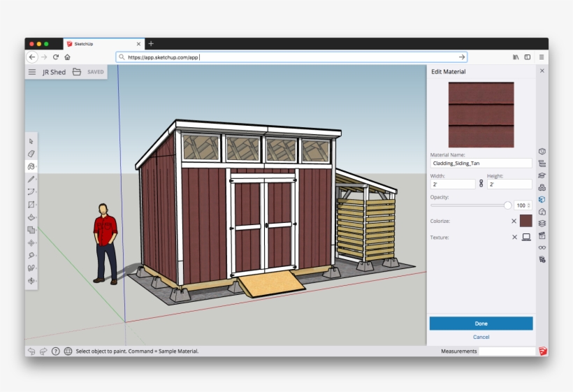Viewport: 573px width, 392px height.
Task: Select the Solid tools overlapping-squares icon
Action: coord(31,230)
